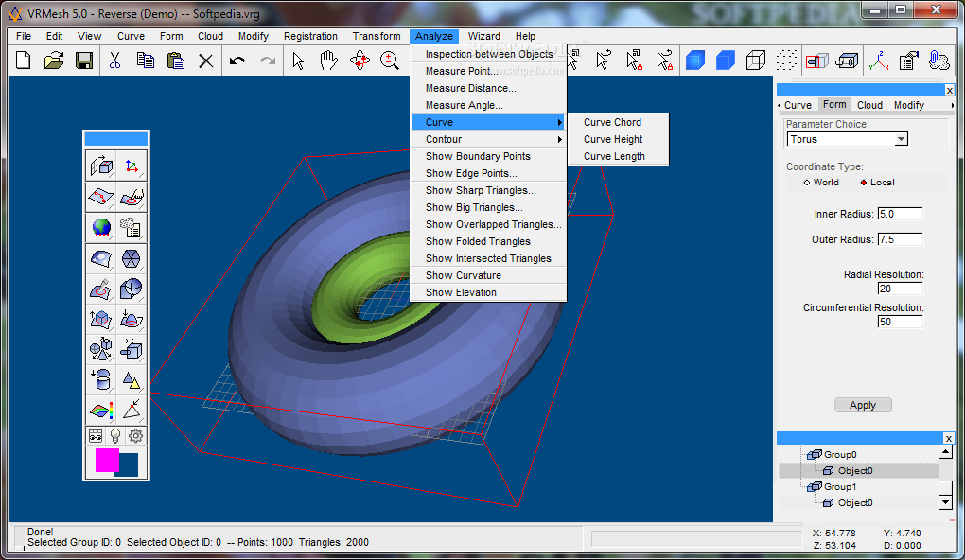Viewport: 965px width, 560px height.
Task: Choose the rotate view tool
Action: [360, 61]
